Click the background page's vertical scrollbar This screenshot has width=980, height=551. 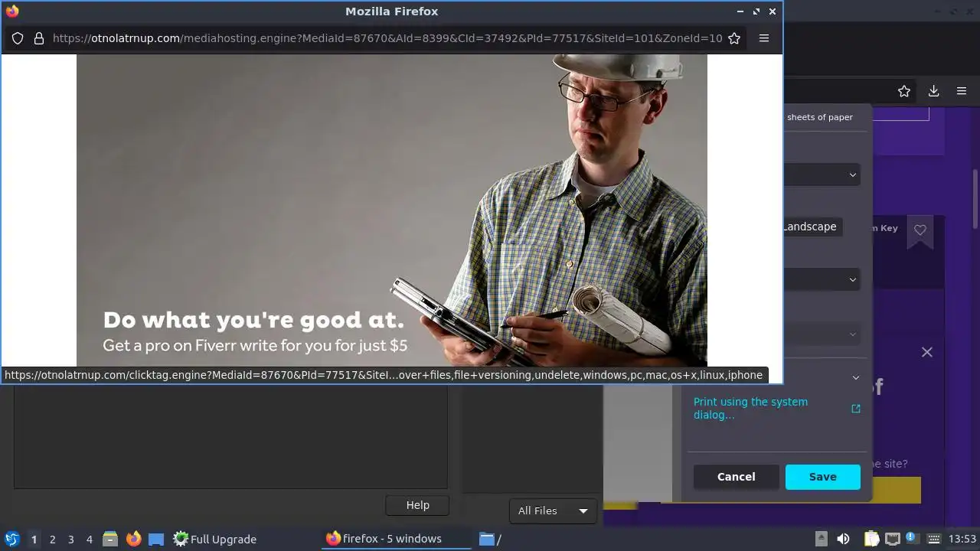point(975,199)
